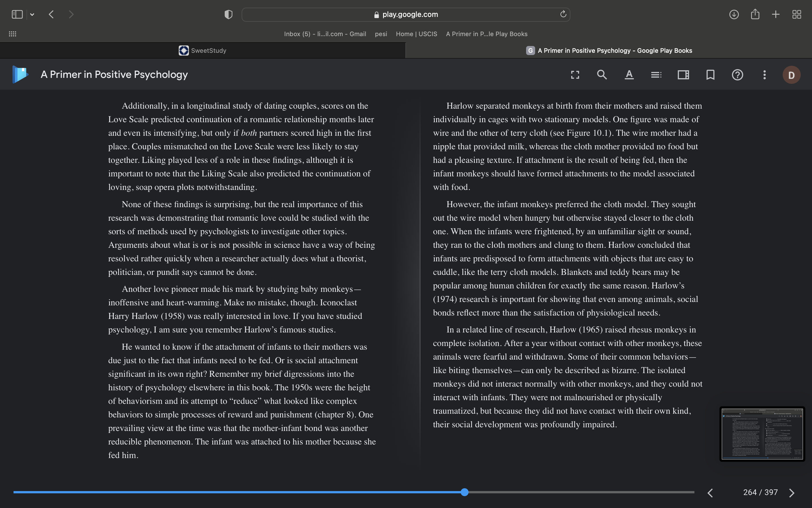This screenshot has width=812, height=508.
Task: Open the table of contents
Action: click(x=656, y=75)
